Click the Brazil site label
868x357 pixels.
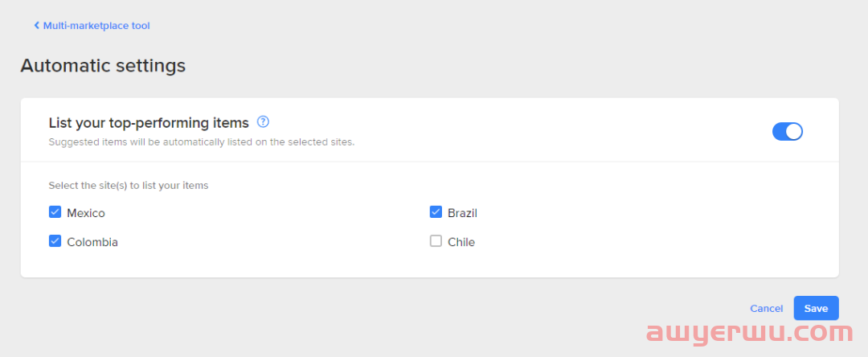coord(462,213)
